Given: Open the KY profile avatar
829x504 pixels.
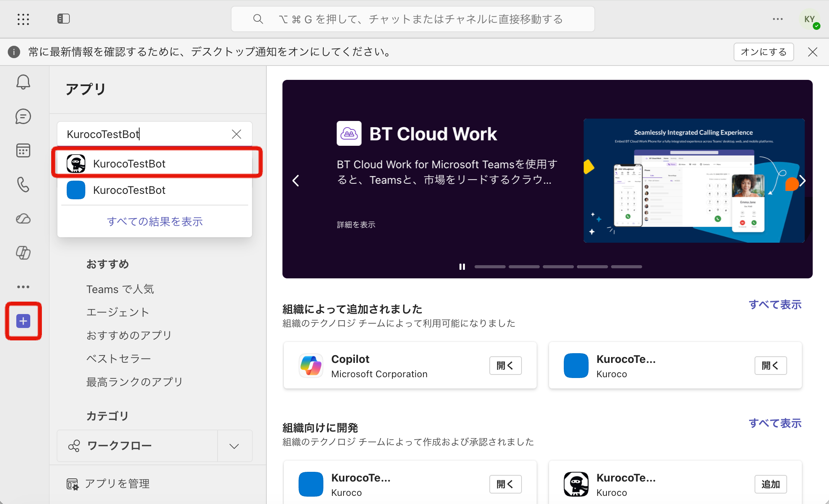Looking at the screenshot, I should 810,19.
